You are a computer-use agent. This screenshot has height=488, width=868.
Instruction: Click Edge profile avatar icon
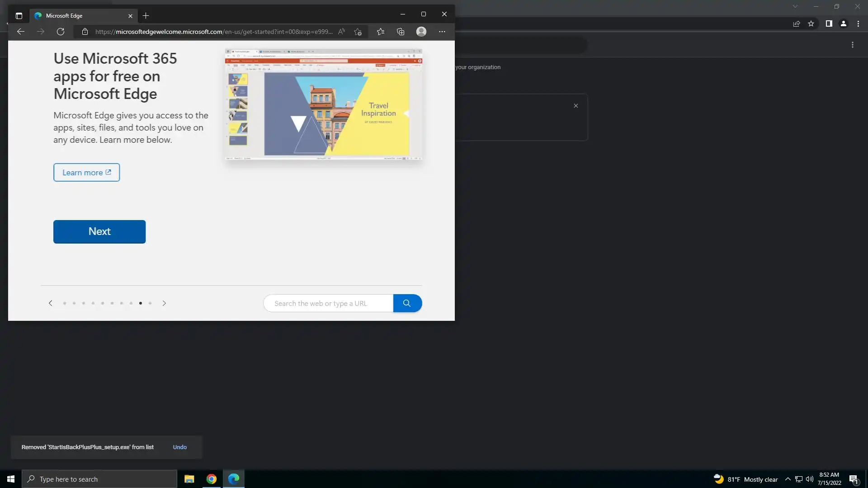(421, 32)
